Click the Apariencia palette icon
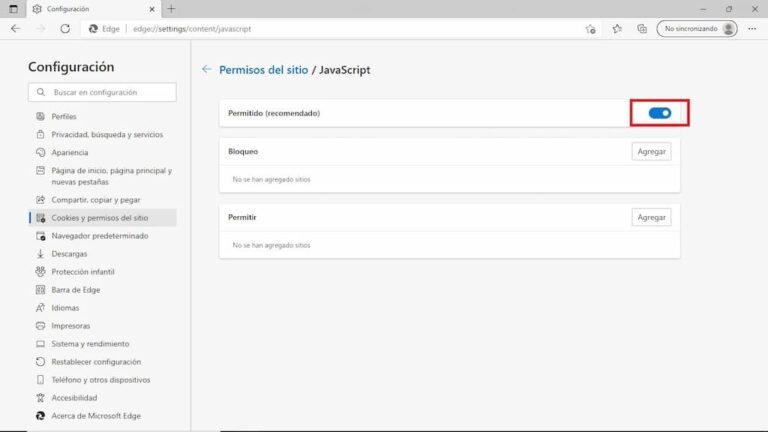The width and height of the screenshot is (768, 432). coord(40,152)
